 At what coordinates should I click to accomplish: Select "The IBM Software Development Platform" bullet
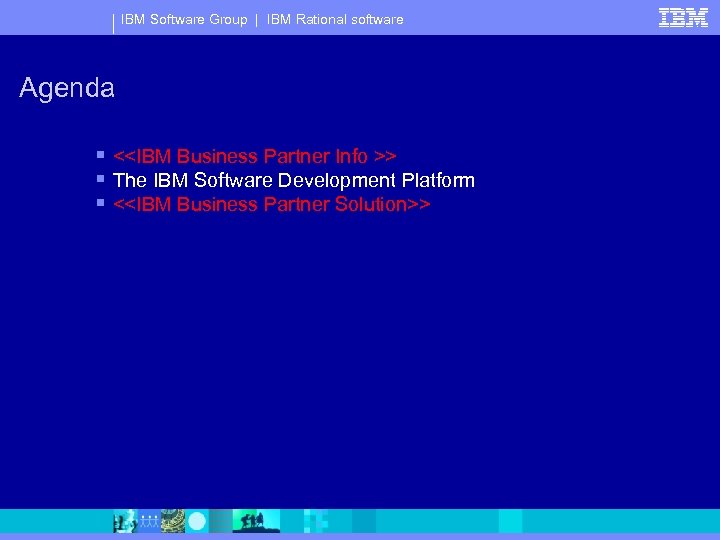293,180
